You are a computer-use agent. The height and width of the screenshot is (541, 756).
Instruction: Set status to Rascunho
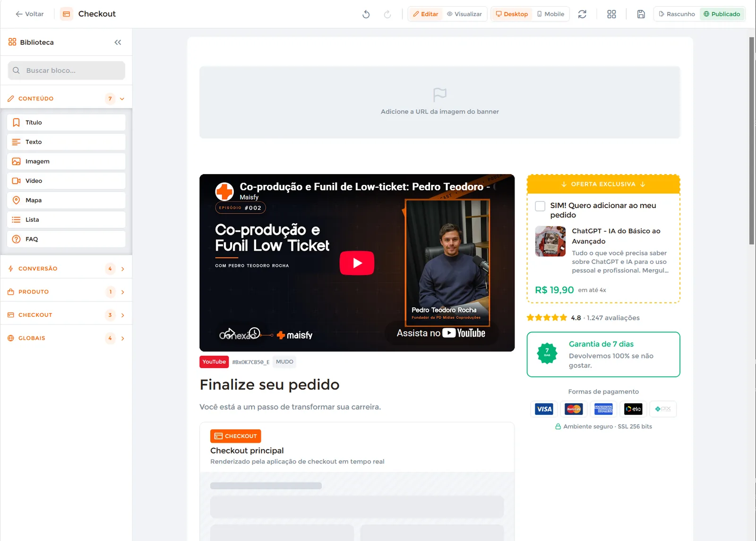pyautogui.click(x=677, y=14)
